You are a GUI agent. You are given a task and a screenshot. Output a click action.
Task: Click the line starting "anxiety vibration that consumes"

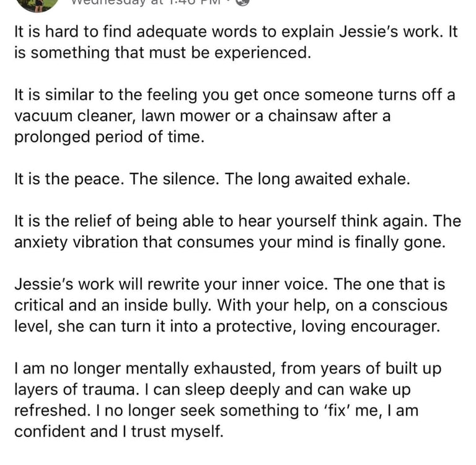[229, 242]
